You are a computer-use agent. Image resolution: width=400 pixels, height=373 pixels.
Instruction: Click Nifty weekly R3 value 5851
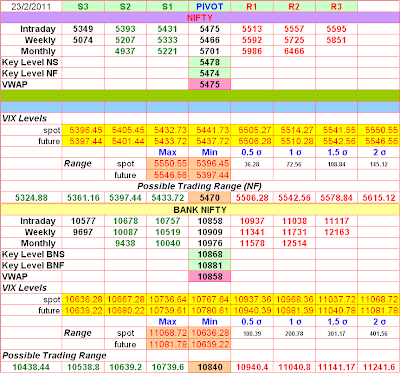336,40
